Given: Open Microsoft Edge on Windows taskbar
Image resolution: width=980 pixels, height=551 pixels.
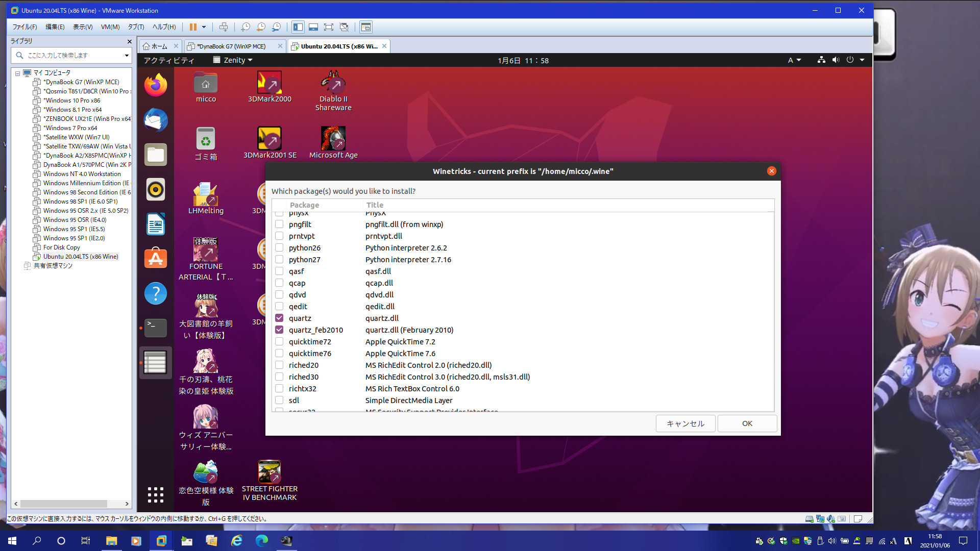Looking at the screenshot, I should 261,541.
